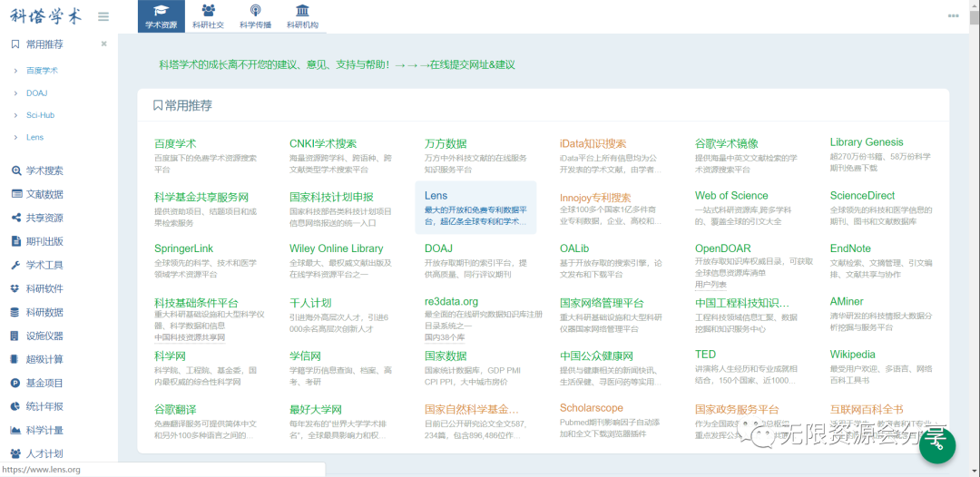
Task: Click the 超级计算 server icon
Action: [15, 360]
